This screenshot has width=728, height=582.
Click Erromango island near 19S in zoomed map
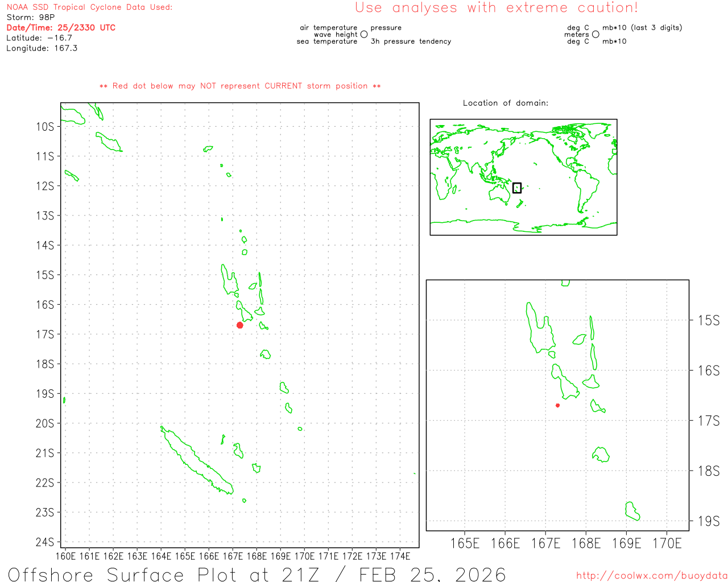pyautogui.click(x=632, y=511)
